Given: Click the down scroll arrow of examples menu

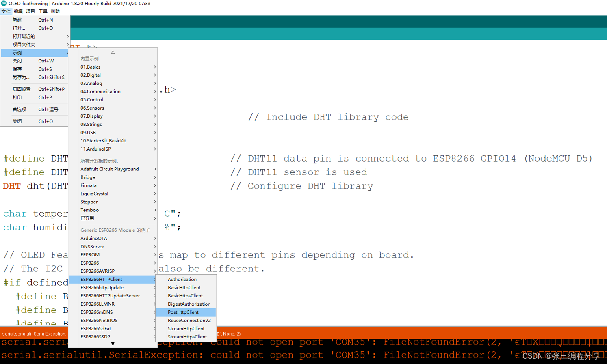Looking at the screenshot, I should click(113, 344).
